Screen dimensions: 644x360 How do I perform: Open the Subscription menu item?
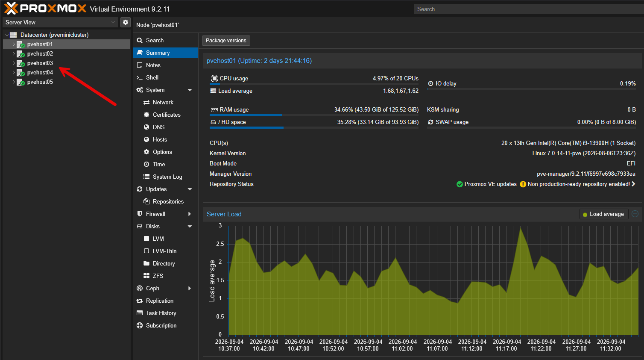pos(165,325)
